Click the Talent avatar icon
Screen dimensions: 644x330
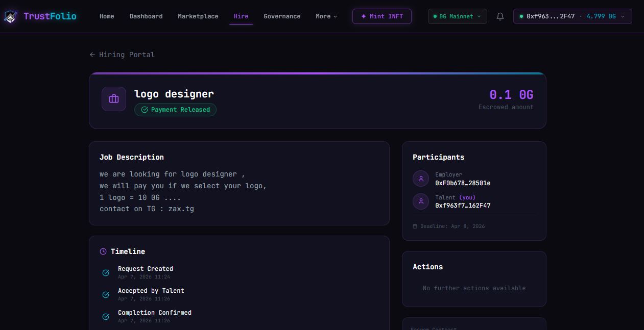click(x=421, y=201)
